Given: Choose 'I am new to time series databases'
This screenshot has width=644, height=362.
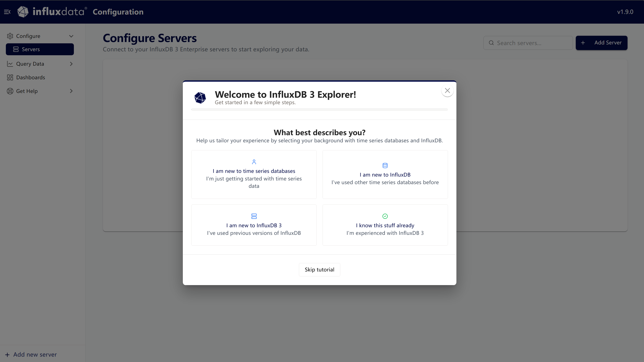Looking at the screenshot, I should click(254, 174).
